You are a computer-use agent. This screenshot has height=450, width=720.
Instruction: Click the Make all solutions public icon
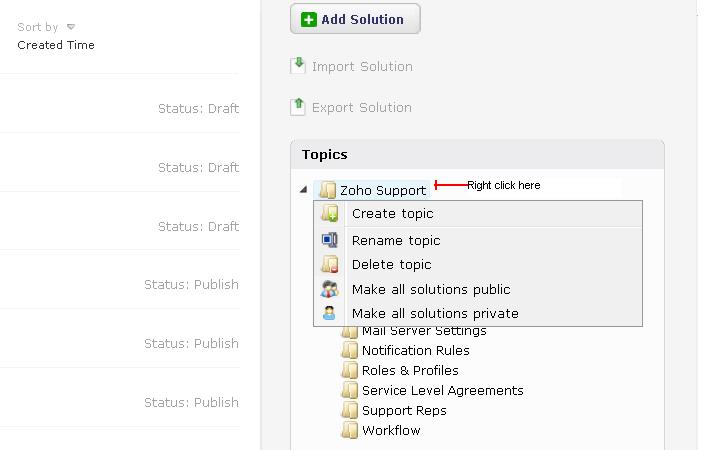pyautogui.click(x=330, y=289)
